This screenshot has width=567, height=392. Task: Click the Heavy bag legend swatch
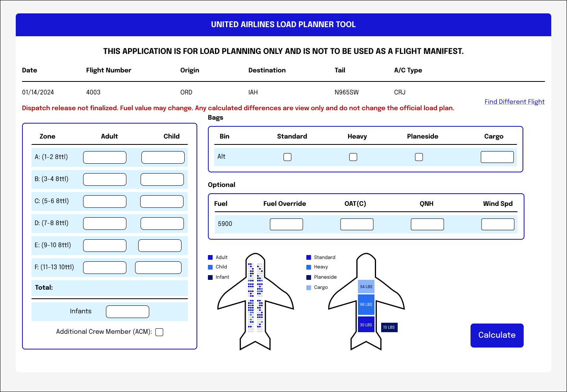(309, 267)
